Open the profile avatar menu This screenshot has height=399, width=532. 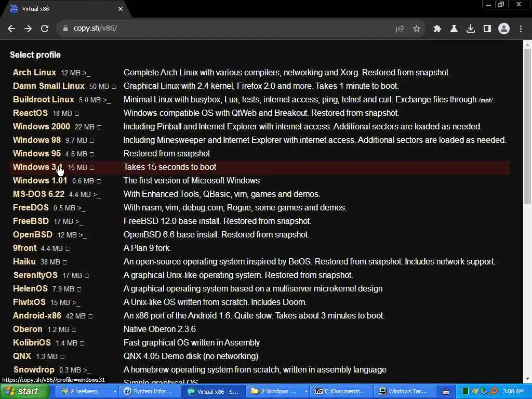[x=504, y=29]
